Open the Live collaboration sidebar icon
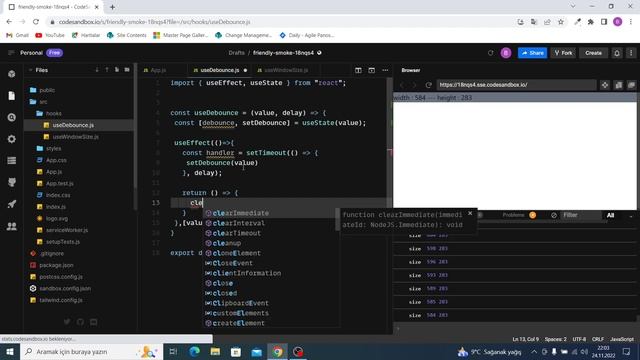Viewport: 640px width, 360px height. tap(11, 226)
